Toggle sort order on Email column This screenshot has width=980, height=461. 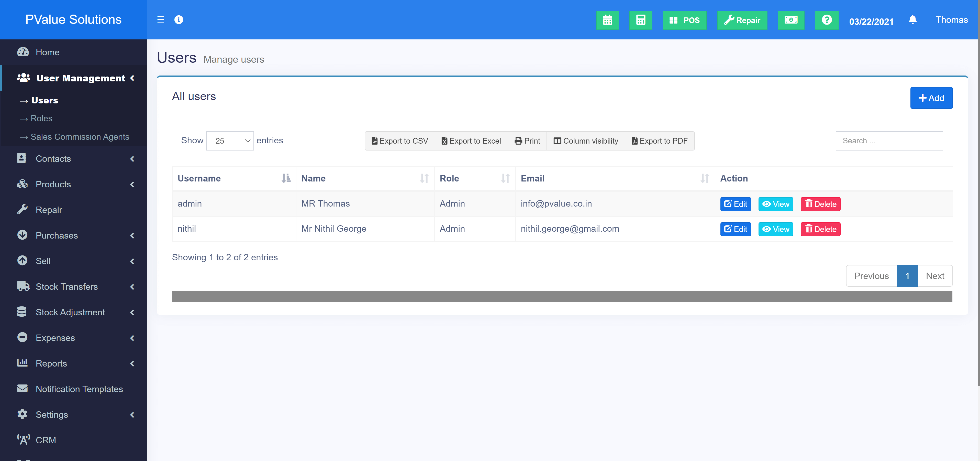704,178
